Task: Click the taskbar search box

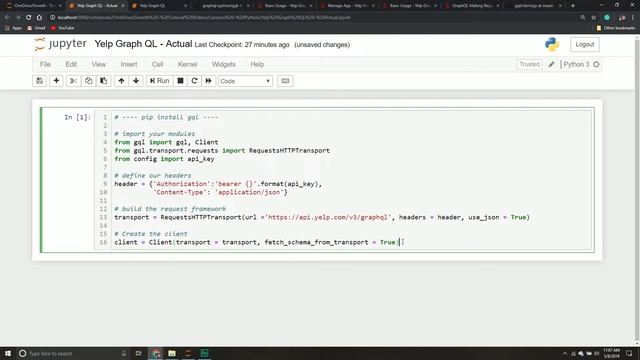Action: tap(73, 353)
